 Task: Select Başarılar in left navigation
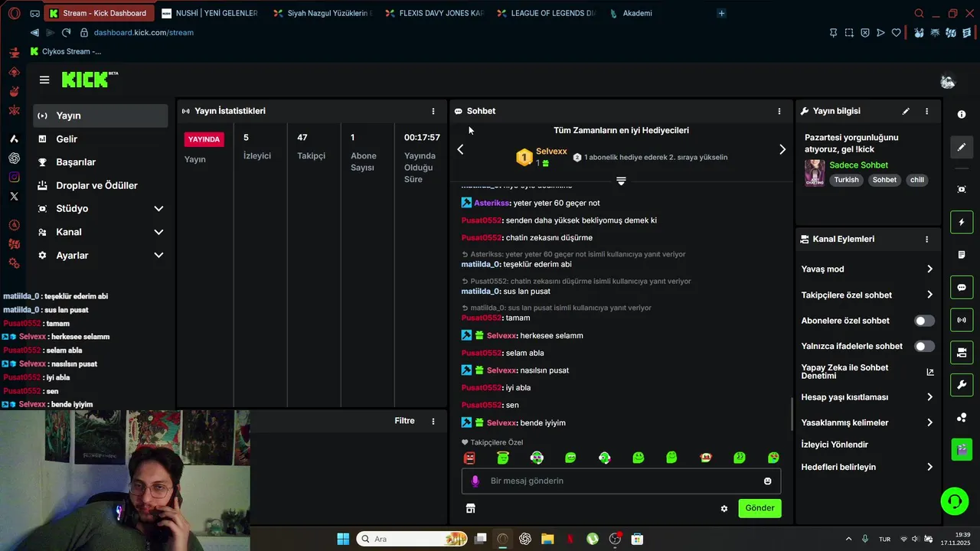pos(100,162)
